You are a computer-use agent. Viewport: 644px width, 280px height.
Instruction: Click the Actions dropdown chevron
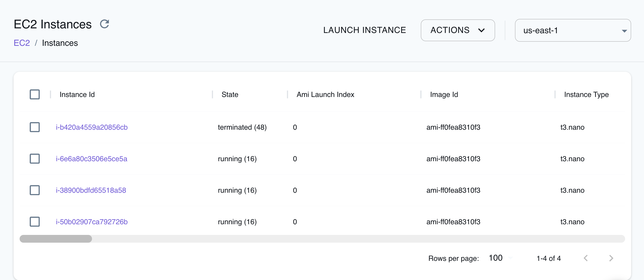(482, 30)
